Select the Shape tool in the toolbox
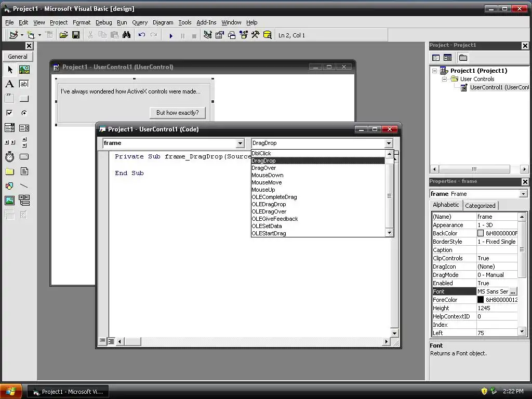 coord(10,186)
